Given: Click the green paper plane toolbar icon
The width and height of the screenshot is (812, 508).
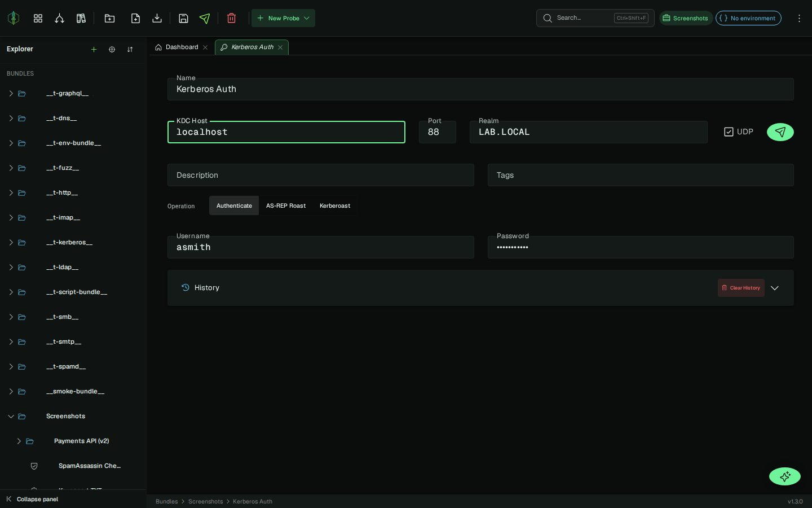Looking at the screenshot, I should [x=205, y=18].
